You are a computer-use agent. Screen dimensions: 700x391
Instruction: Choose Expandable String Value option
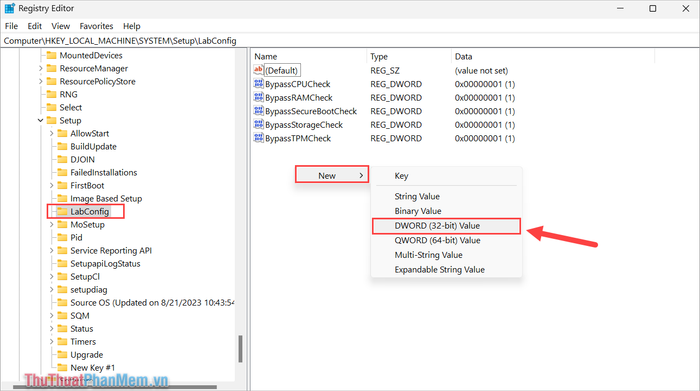pyautogui.click(x=446, y=270)
